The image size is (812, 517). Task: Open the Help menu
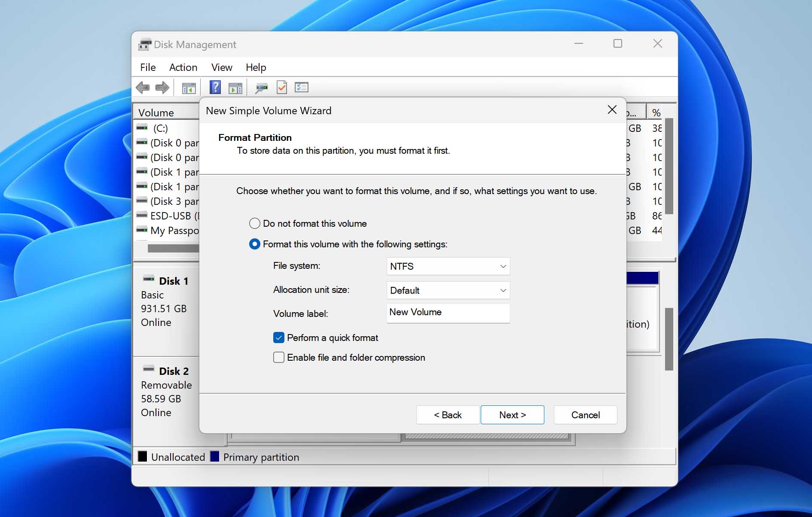(256, 67)
